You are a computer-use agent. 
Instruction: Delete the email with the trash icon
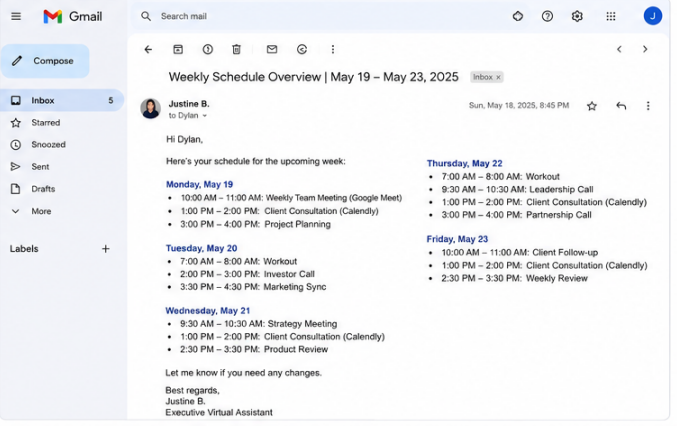coord(236,49)
